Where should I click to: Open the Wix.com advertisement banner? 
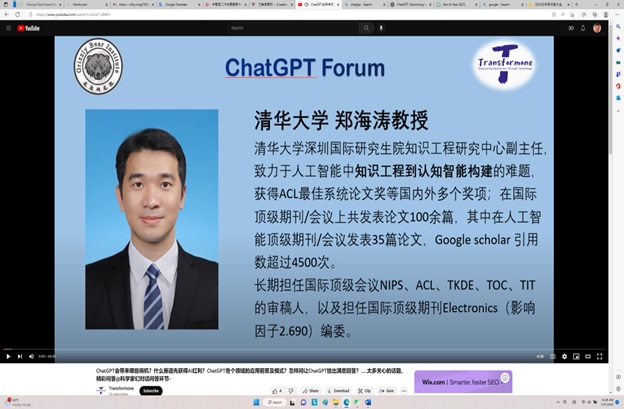coord(463,382)
